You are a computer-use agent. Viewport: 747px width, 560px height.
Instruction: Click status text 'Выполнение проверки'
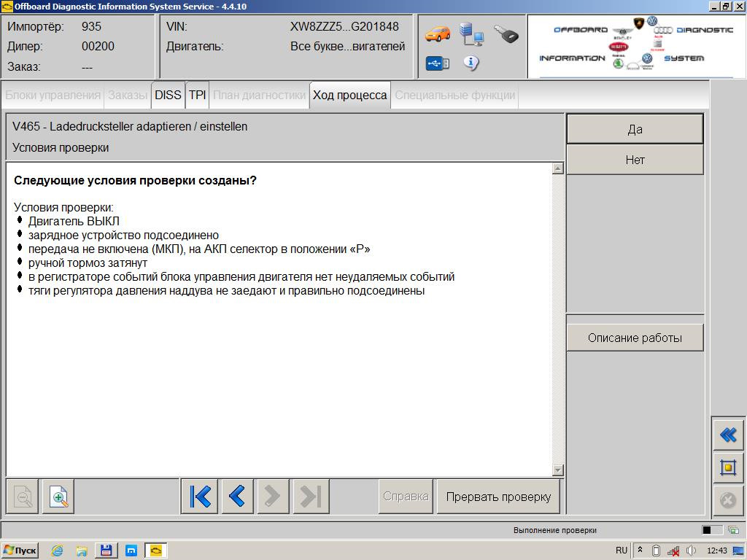click(555, 530)
